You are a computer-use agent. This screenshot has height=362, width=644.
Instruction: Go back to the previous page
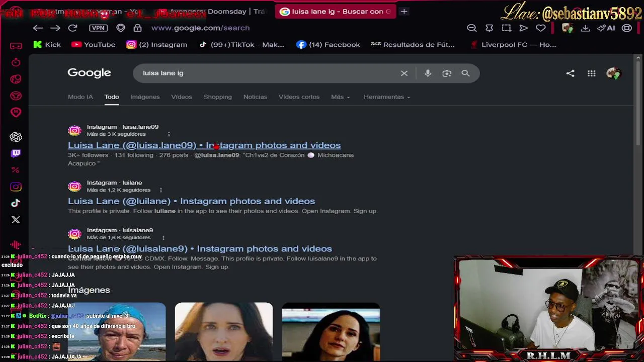tap(38, 28)
